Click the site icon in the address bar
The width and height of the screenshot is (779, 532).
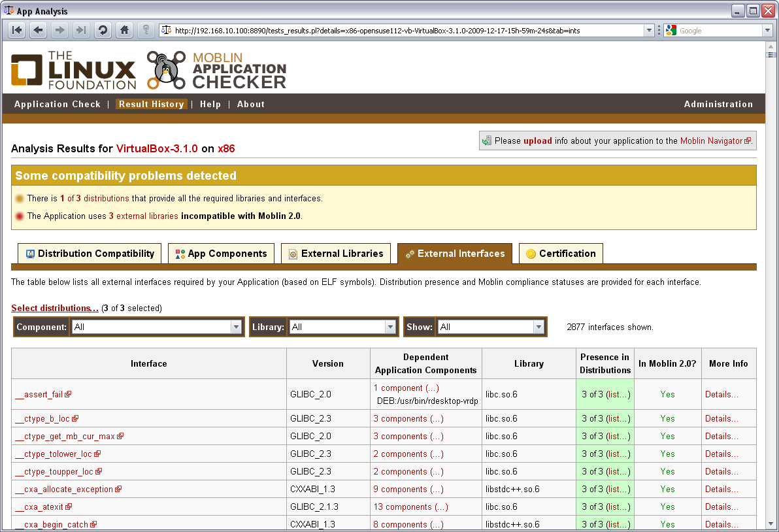[x=167, y=30]
